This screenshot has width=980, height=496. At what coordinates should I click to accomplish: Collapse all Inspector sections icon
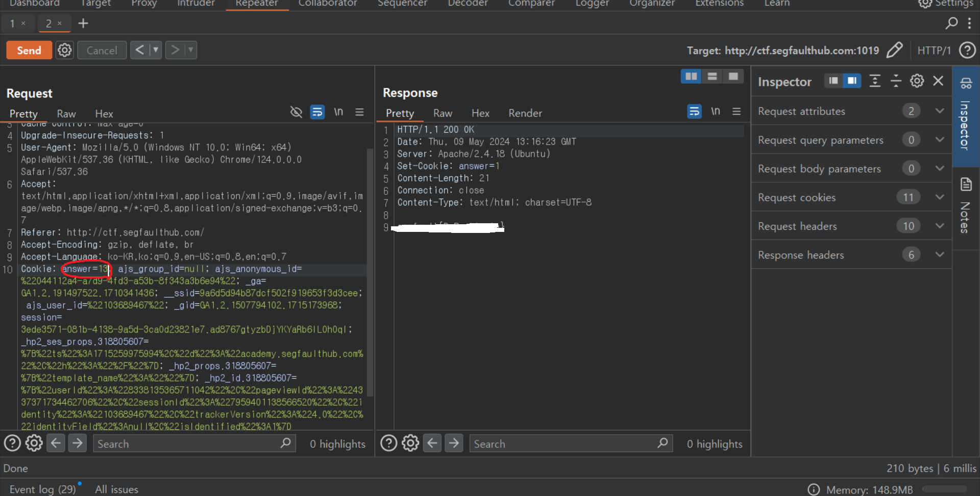(896, 81)
